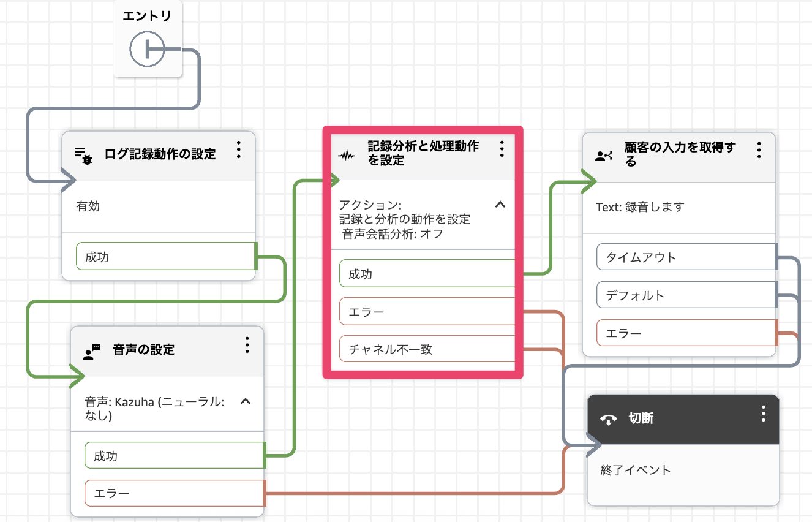Open kebab menu on 顧客の入力を取得する block
The height and width of the screenshot is (522, 812).
759,149
